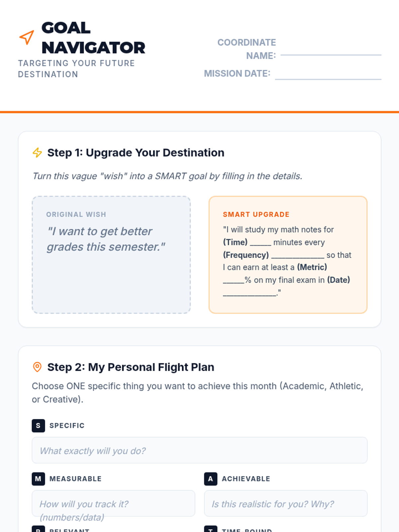Click the S badge next to Specific
The image size is (399, 532).
coord(38,426)
